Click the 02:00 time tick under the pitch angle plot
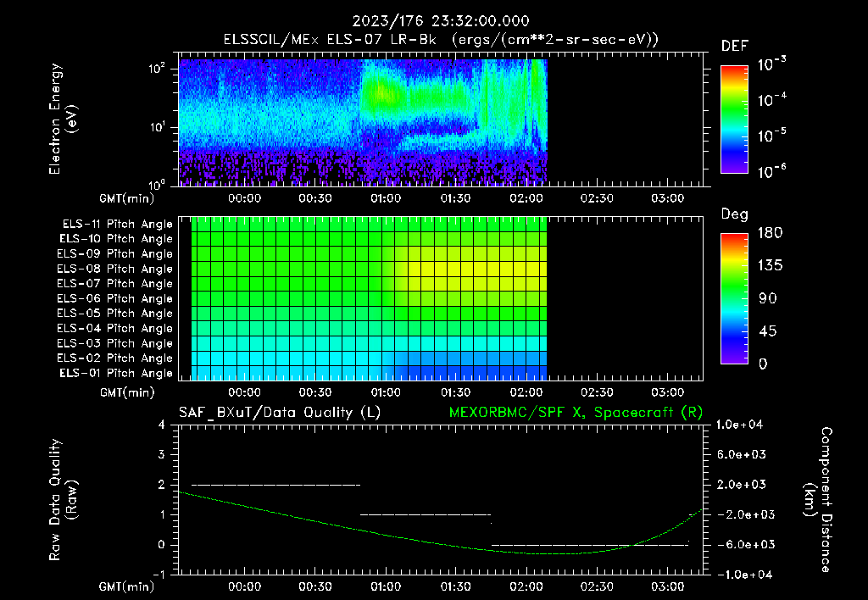The width and height of the screenshot is (868, 600). (526, 392)
